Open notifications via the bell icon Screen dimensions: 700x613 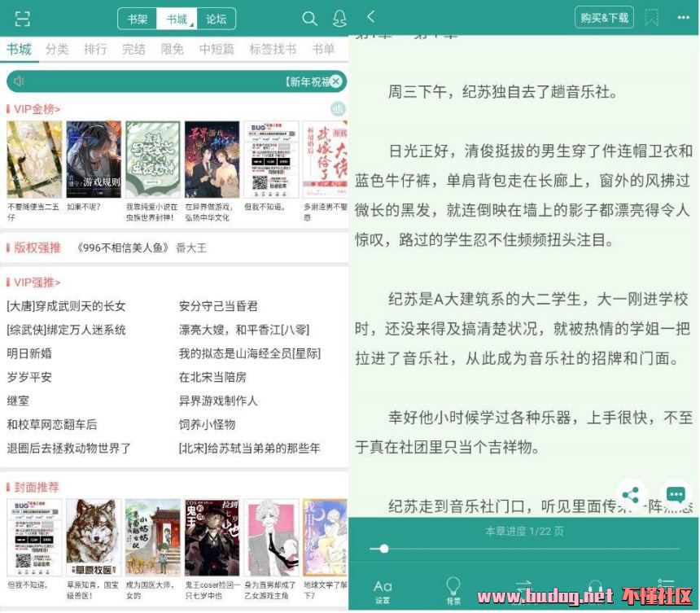(x=339, y=19)
